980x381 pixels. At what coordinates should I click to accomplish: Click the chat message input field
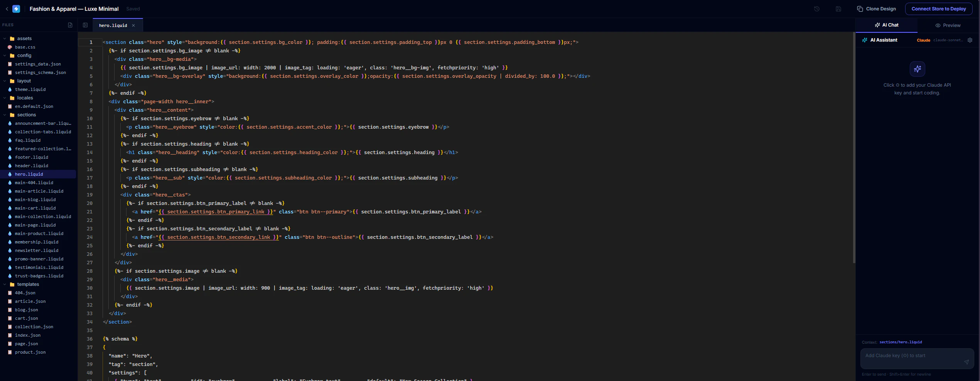coord(917,359)
